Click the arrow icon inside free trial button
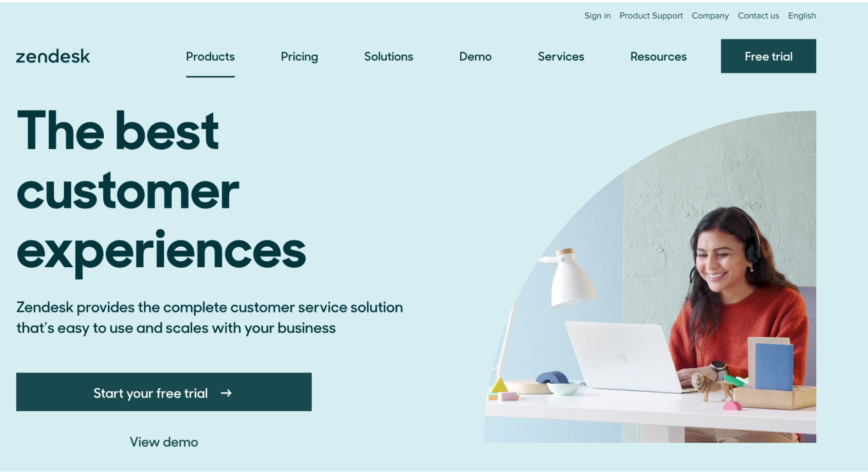 click(x=228, y=393)
